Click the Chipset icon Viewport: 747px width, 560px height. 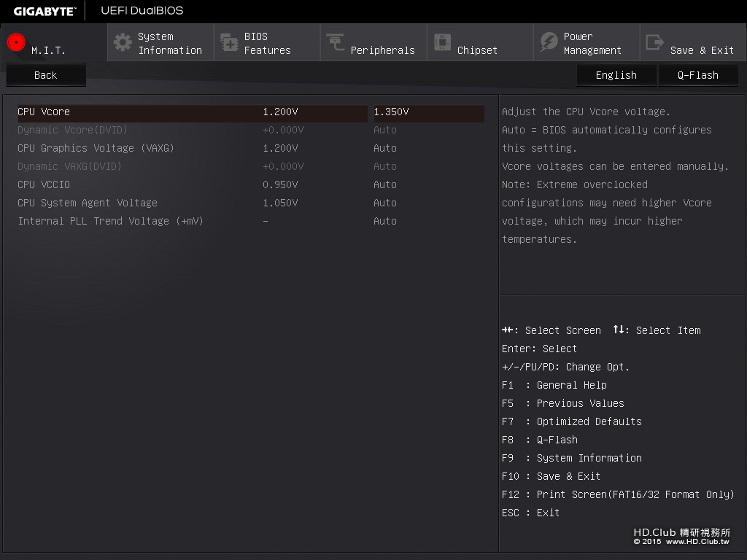tap(442, 42)
